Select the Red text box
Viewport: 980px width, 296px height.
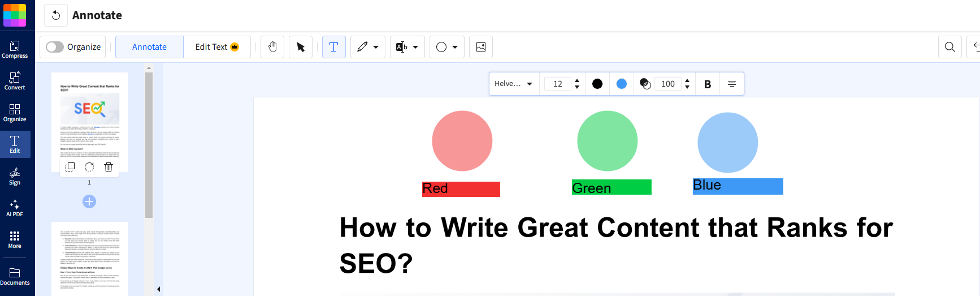[461, 189]
